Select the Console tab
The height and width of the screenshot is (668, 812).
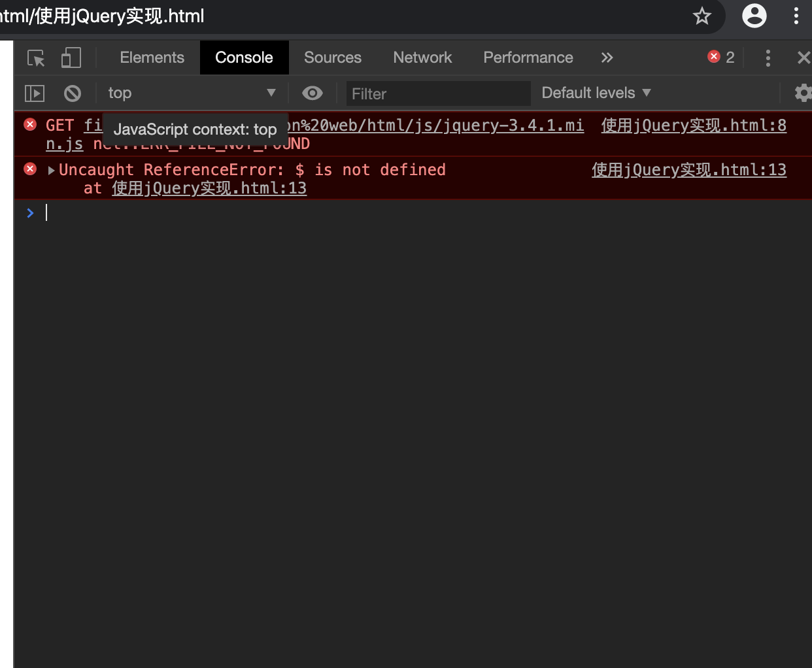(244, 58)
